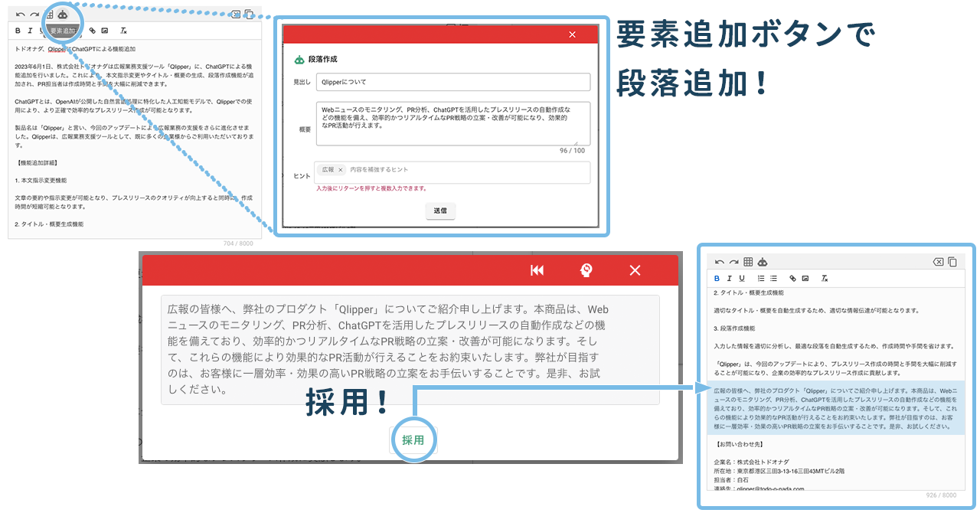980x513 pixels.
Task: Toggle bold in the 704 / 8000 editor
Action: tap(18, 31)
